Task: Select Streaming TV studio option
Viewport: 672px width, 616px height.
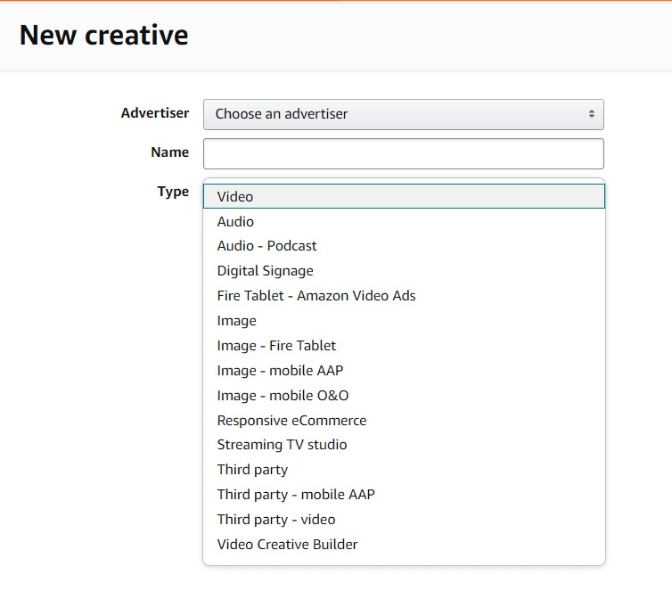Action: click(282, 445)
